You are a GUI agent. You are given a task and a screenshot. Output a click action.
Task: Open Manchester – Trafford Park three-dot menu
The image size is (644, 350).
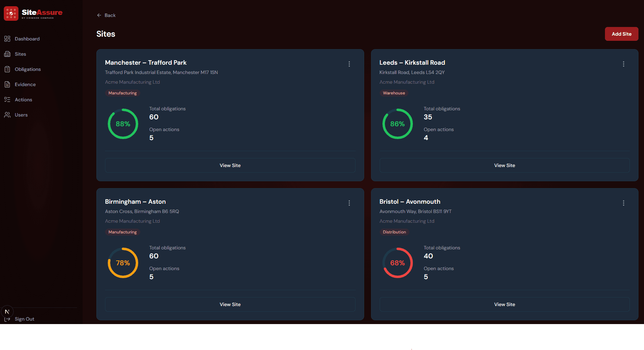(x=349, y=64)
